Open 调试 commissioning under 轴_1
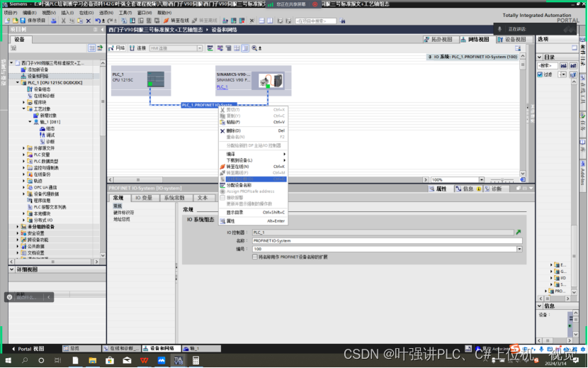Viewport: 588px width, 368px height. click(x=50, y=135)
